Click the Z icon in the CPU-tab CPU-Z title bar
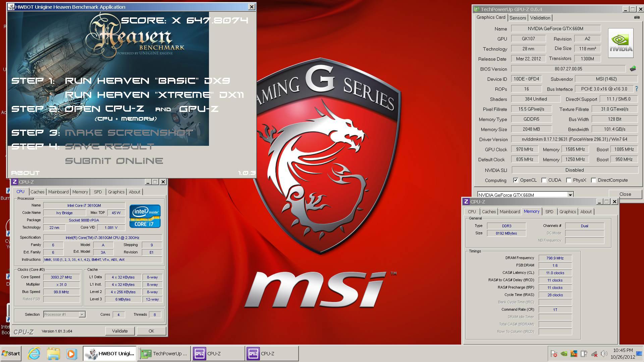Viewport: 644px width, 362px height. [x=14, y=182]
